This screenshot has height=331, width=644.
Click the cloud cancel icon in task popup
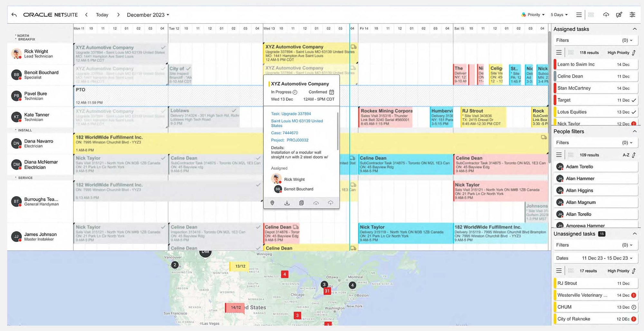point(316,203)
